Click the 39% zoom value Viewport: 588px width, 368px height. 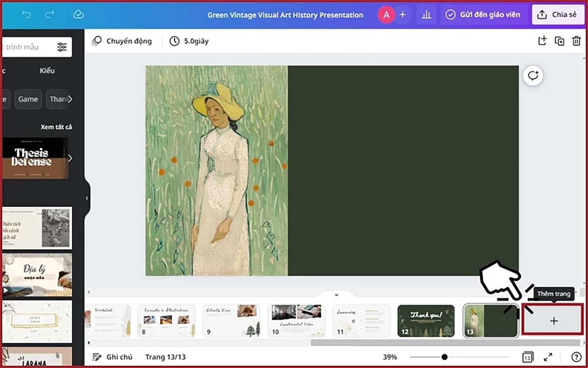390,357
